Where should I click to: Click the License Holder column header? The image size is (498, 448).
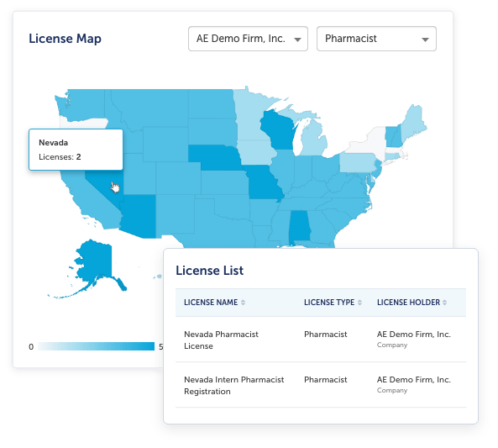pos(408,303)
